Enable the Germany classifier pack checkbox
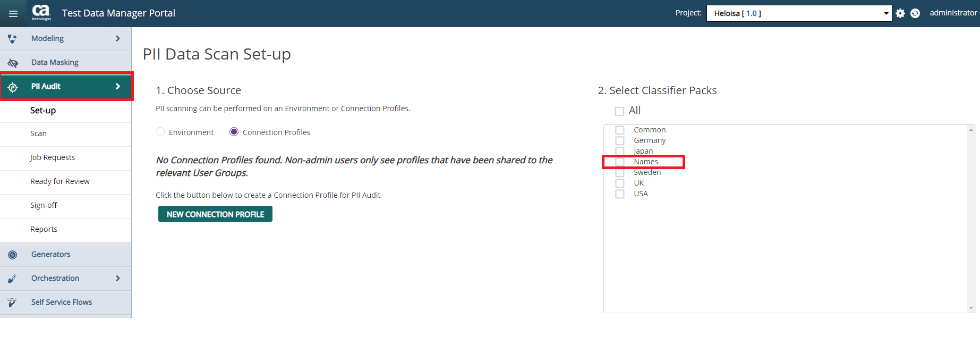 click(620, 140)
